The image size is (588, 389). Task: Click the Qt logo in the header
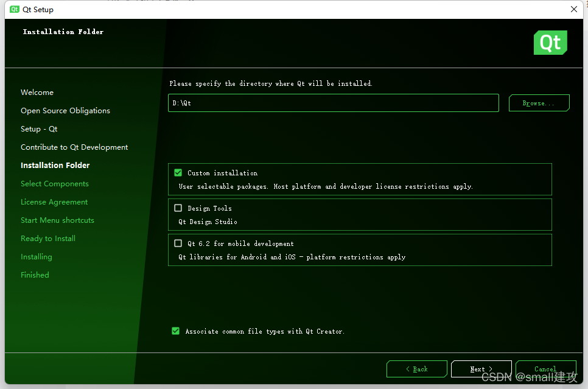pos(550,43)
